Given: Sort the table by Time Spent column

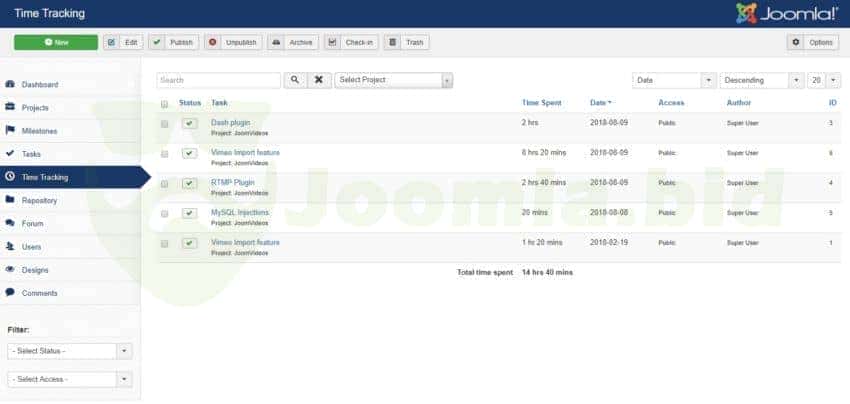Looking at the screenshot, I should pos(542,103).
